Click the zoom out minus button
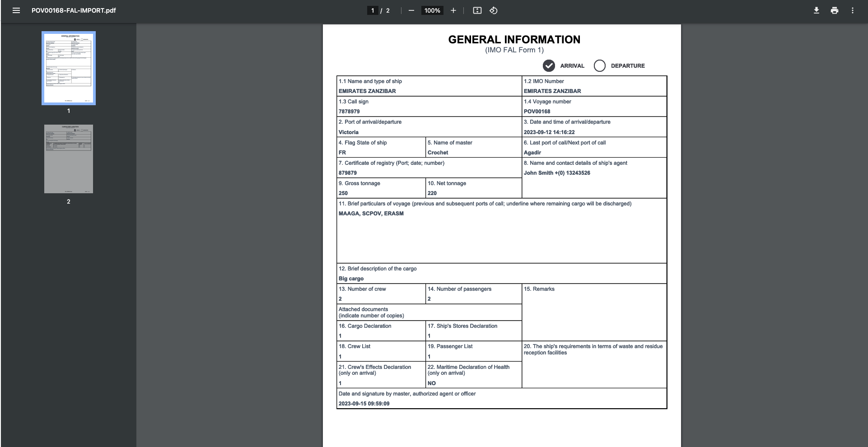Image resolution: width=868 pixels, height=447 pixels. [411, 10]
